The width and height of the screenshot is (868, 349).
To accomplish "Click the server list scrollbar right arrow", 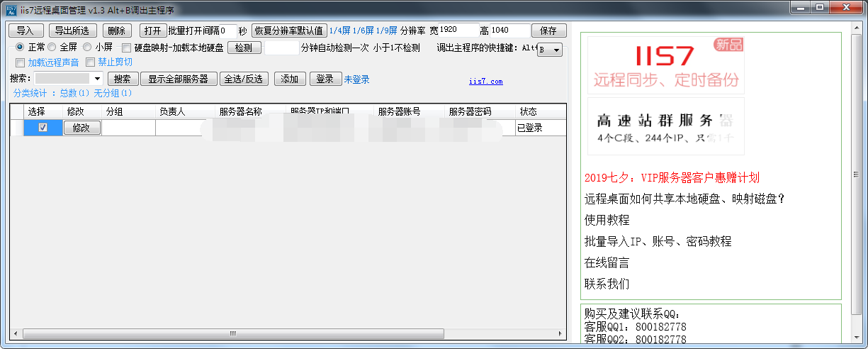I will click(x=562, y=333).
